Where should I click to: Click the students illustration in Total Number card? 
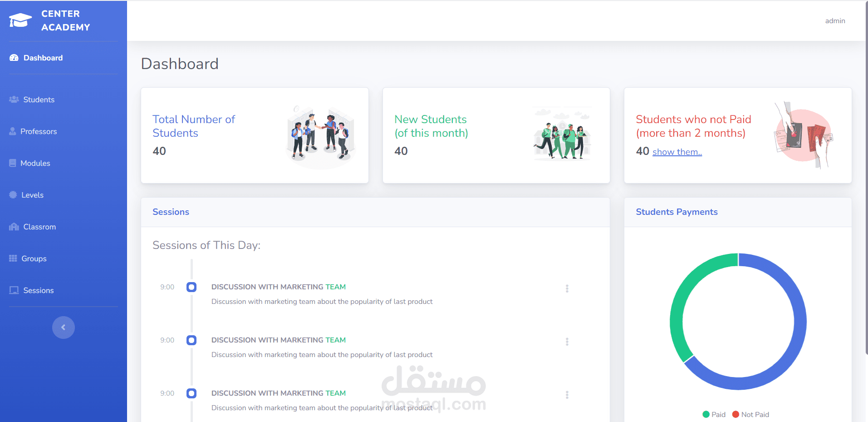(321, 137)
